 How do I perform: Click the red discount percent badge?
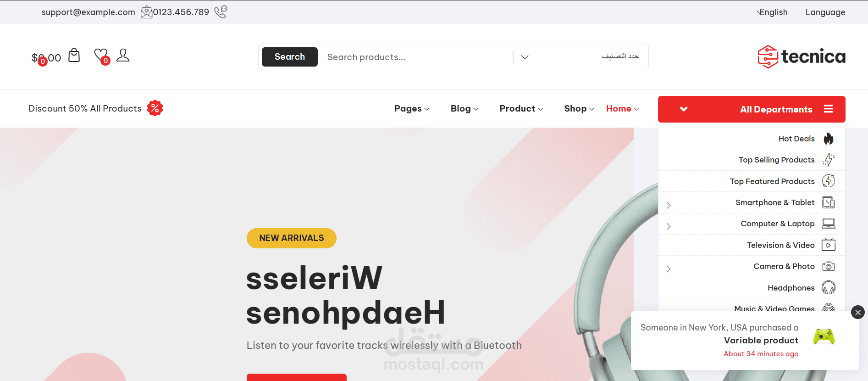click(155, 108)
